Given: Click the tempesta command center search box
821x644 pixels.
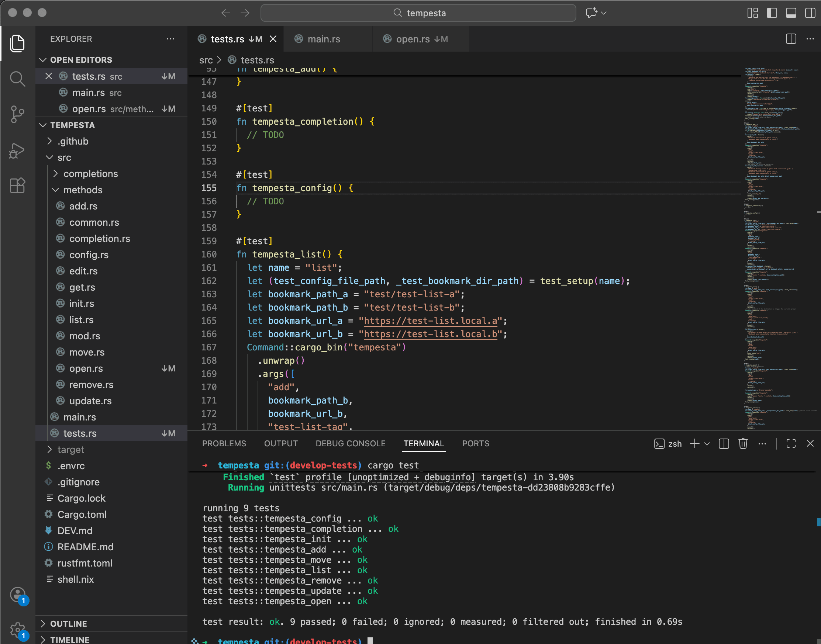Looking at the screenshot, I should (418, 13).
